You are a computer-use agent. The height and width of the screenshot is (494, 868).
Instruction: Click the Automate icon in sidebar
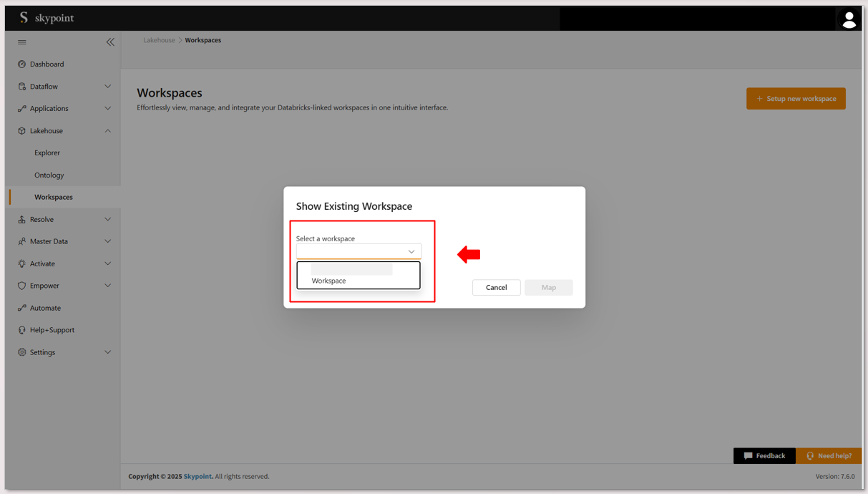click(22, 308)
